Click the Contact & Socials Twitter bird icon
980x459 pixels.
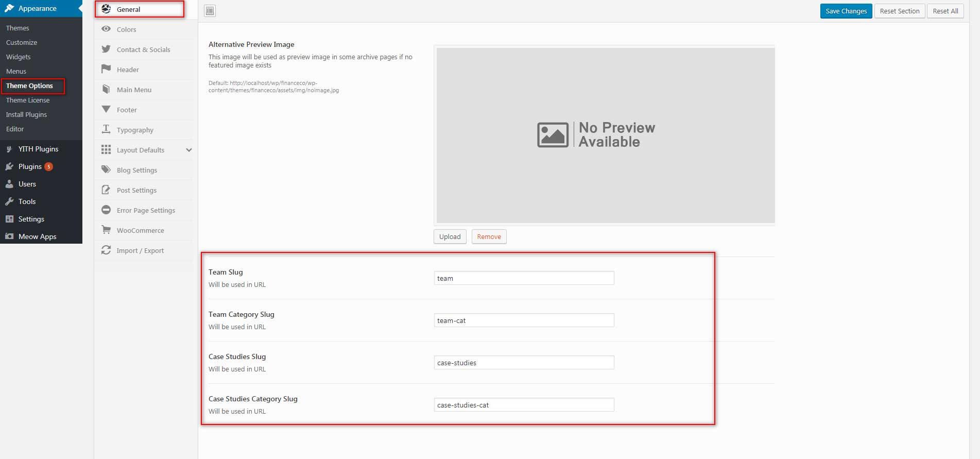click(106, 49)
